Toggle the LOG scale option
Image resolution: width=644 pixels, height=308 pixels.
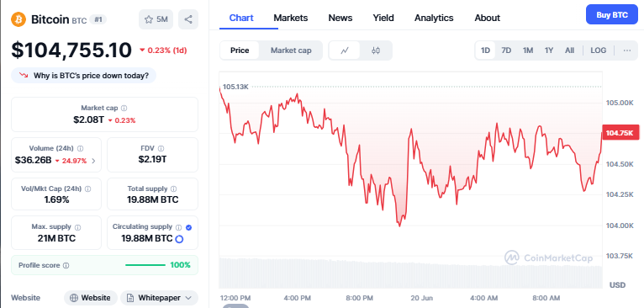point(598,50)
